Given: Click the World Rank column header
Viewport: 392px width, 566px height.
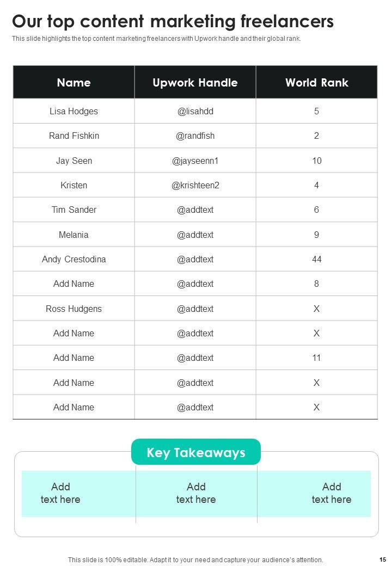Looking at the screenshot, I should [316, 83].
